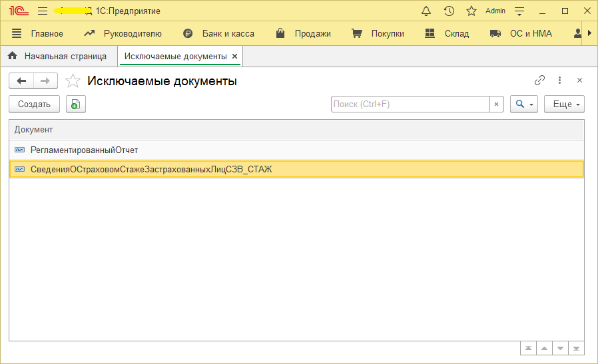Viewport: 598px width, 364px height.
Task: Open the magnifier search dropdown
Action: point(524,104)
